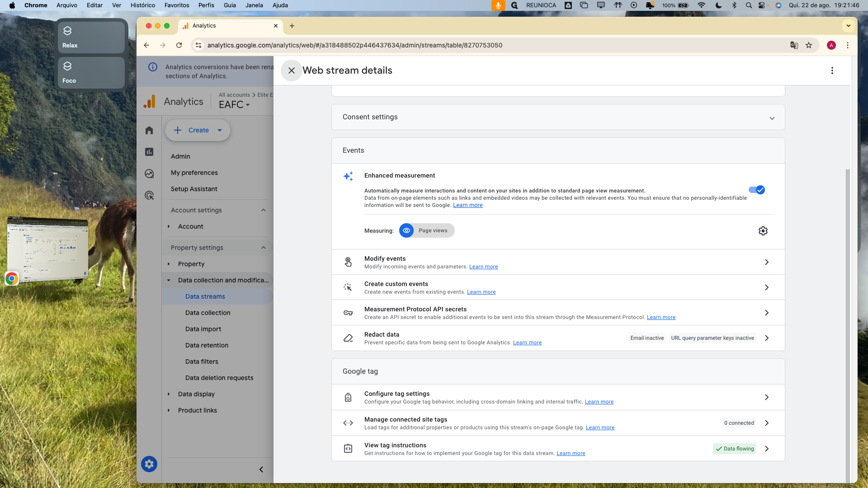
Task: Click the Modify events hand icon
Action: point(348,262)
